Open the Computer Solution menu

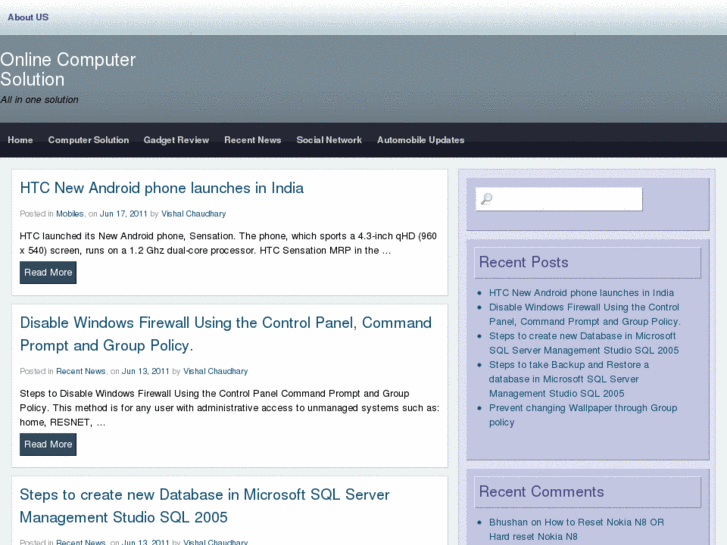[x=88, y=140]
